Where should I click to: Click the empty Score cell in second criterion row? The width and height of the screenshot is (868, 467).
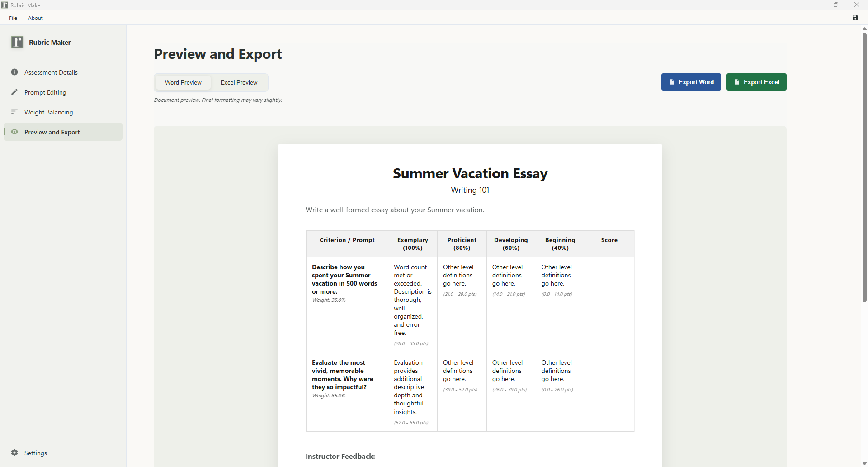(609, 392)
